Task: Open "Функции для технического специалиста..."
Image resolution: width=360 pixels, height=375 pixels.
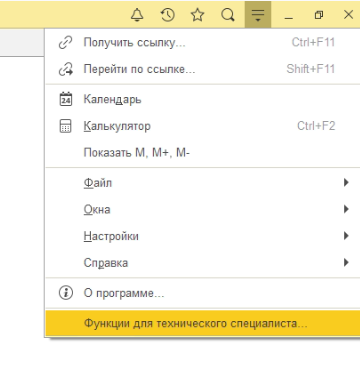Action: [x=203, y=323]
